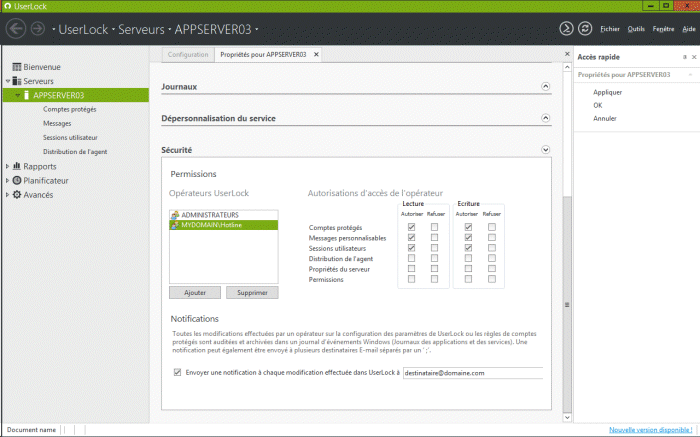Check Ecriture Refuser for Permissions row
The height and width of the screenshot is (437, 700).
(492, 279)
